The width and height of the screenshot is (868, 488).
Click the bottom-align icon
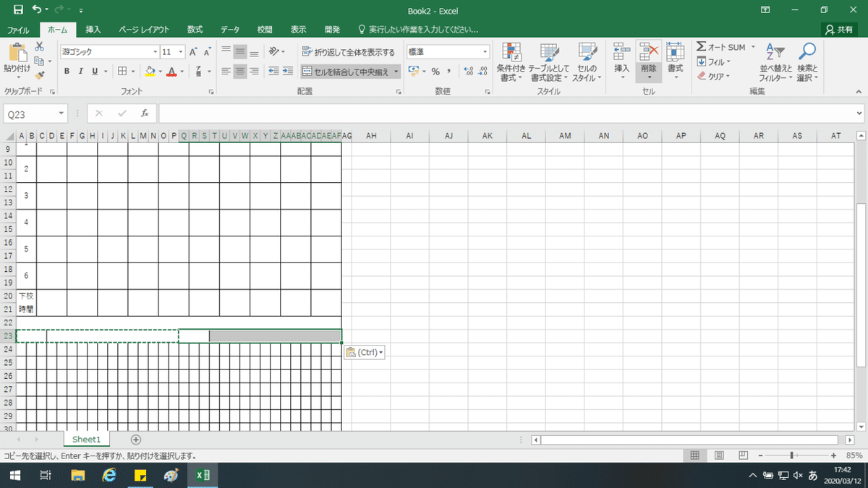tap(254, 52)
